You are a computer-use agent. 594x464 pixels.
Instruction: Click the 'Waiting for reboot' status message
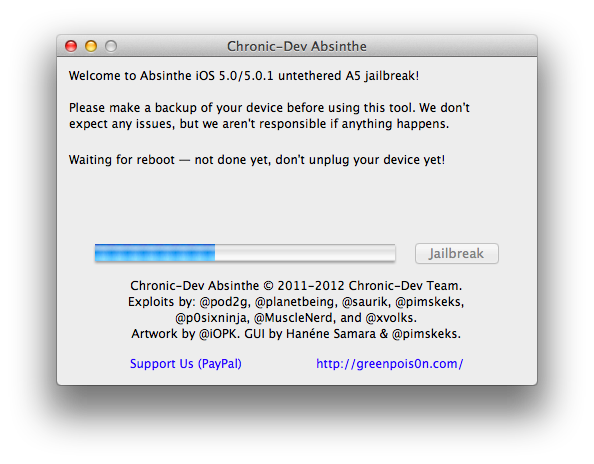pos(257,160)
